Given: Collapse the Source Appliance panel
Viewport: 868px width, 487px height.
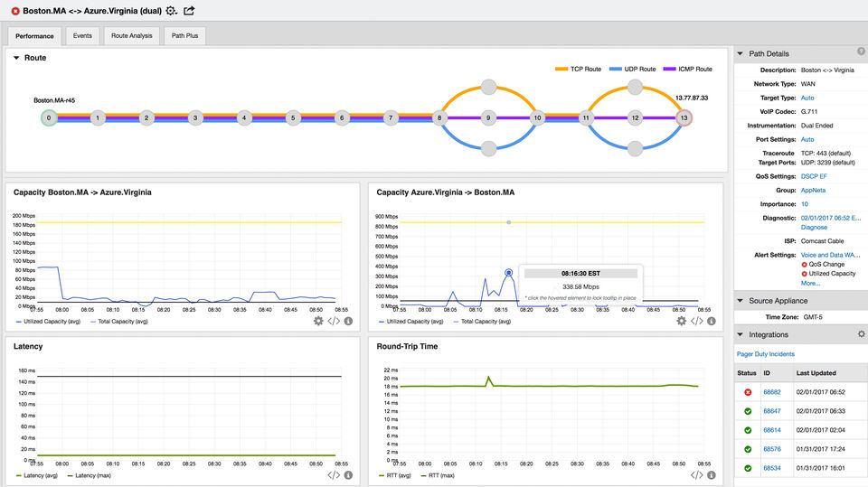Looking at the screenshot, I should pyautogui.click(x=741, y=301).
